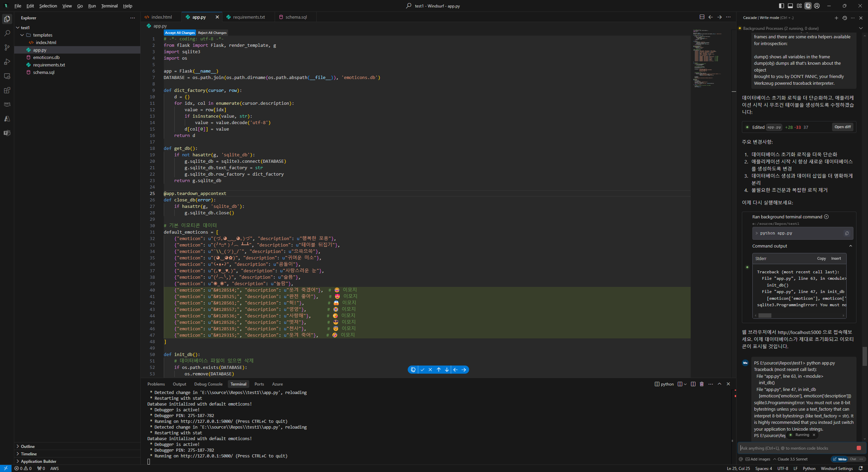This screenshot has height=472, width=868.
Task: Stop Cascade generation with red square
Action: 859,448
